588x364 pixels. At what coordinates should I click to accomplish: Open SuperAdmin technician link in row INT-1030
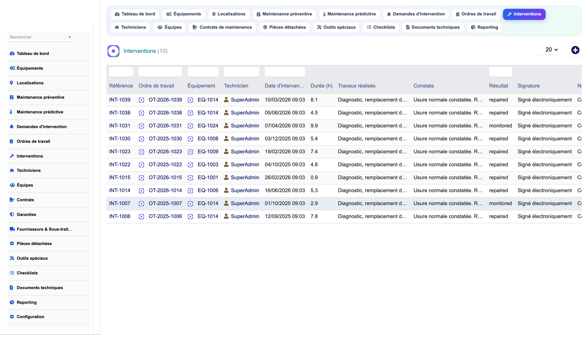pyautogui.click(x=245, y=139)
